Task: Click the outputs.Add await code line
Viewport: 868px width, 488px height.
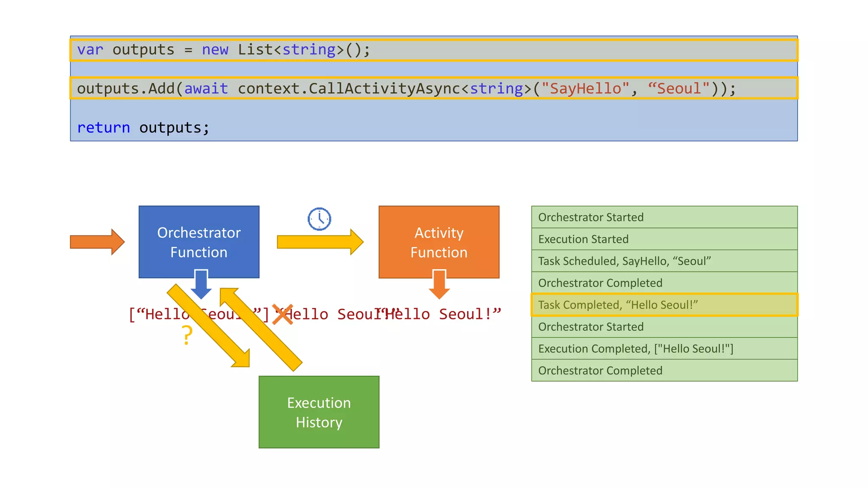Action: click(434, 89)
